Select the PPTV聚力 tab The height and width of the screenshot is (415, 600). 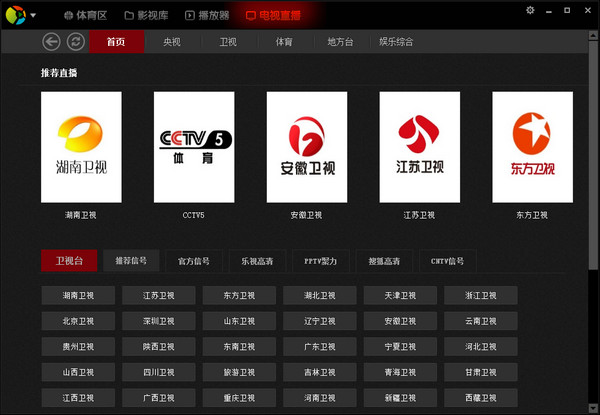click(x=321, y=261)
